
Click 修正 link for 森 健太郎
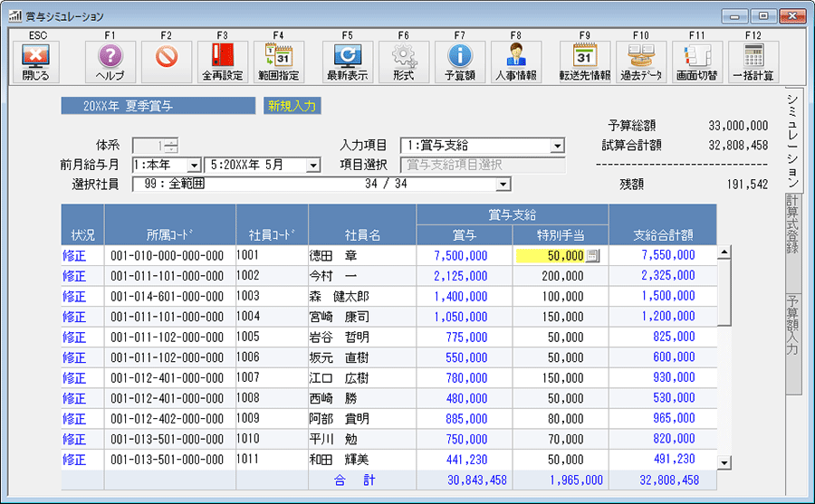[74, 296]
